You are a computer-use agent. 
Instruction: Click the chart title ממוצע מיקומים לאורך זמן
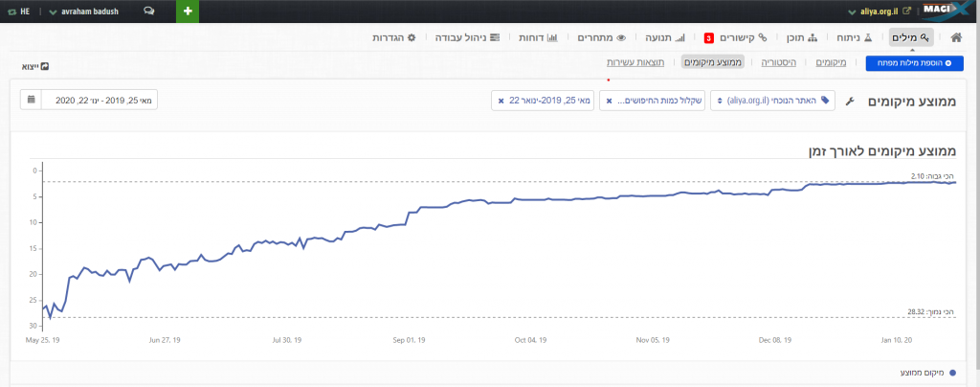883,151
